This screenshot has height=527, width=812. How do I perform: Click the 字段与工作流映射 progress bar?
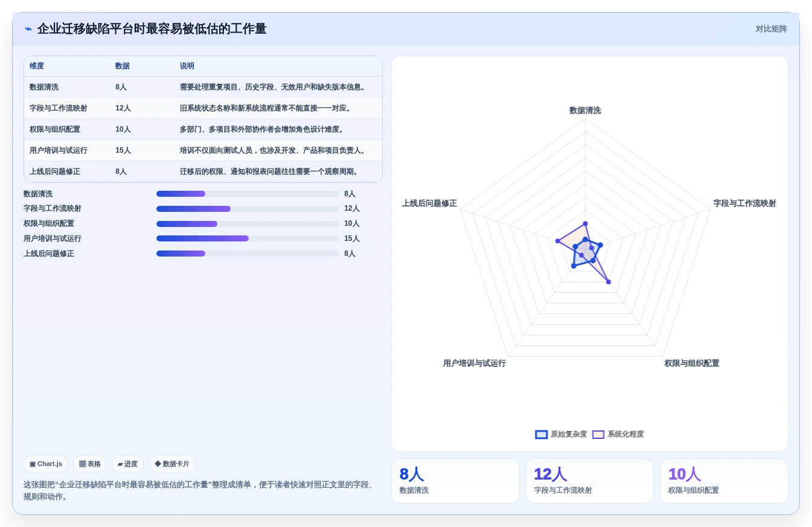click(248, 209)
